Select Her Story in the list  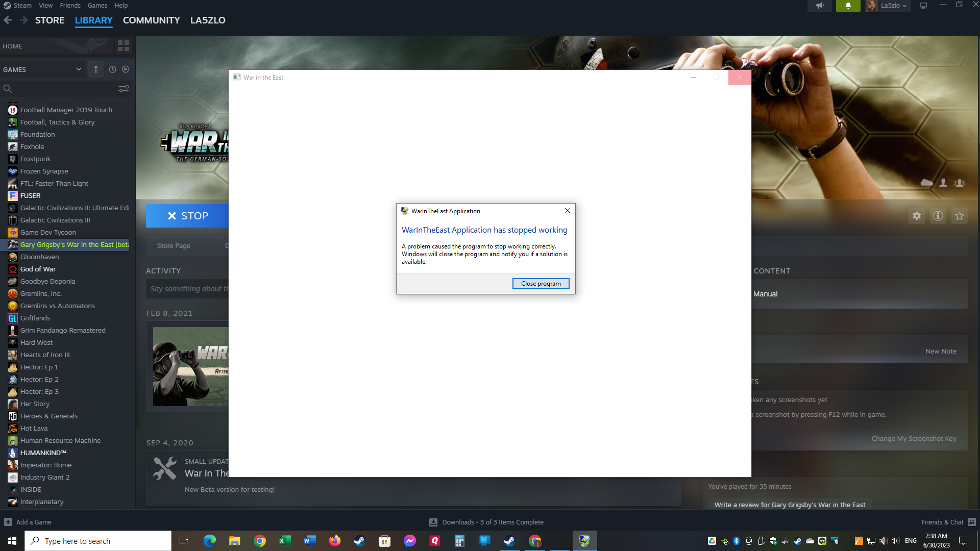click(35, 404)
